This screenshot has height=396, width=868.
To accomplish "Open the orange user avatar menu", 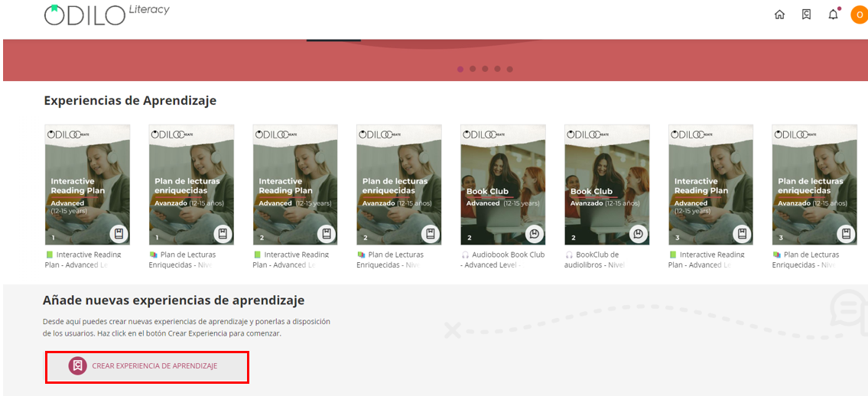I will click(860, 15).
